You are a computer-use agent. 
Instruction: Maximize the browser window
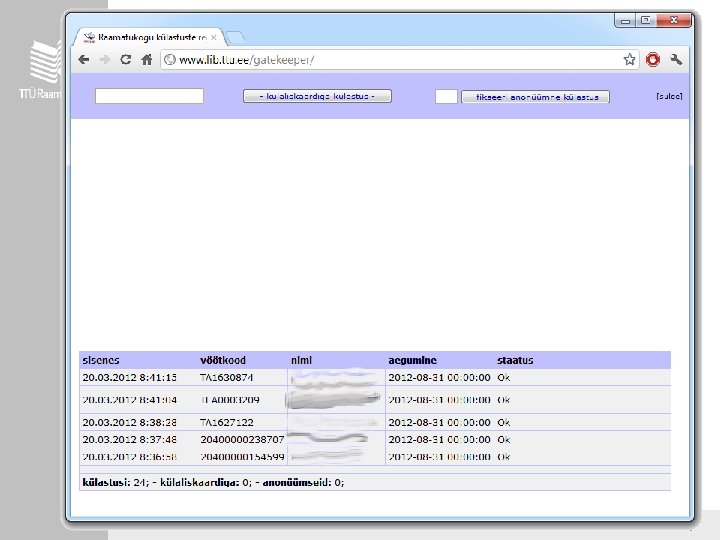pyautogui.click(x=646, y=20)
